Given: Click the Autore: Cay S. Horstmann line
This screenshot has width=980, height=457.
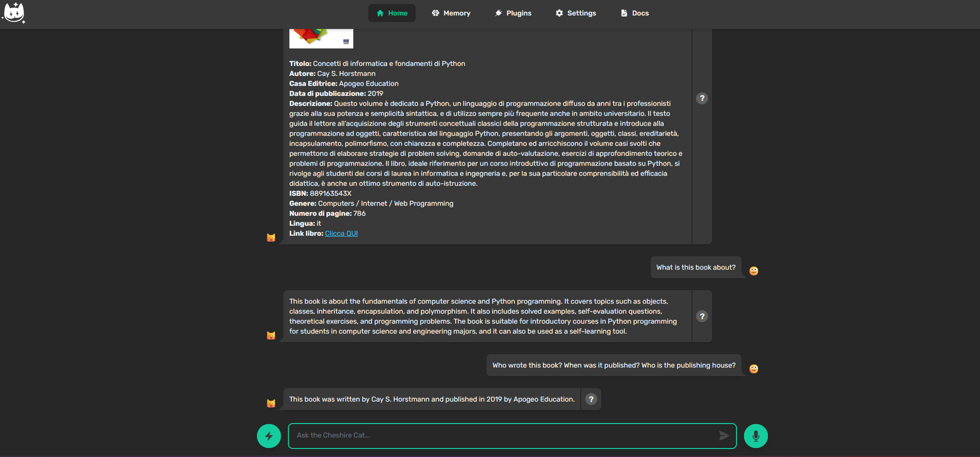Looking at the screenshot, I should click(332, 73).
